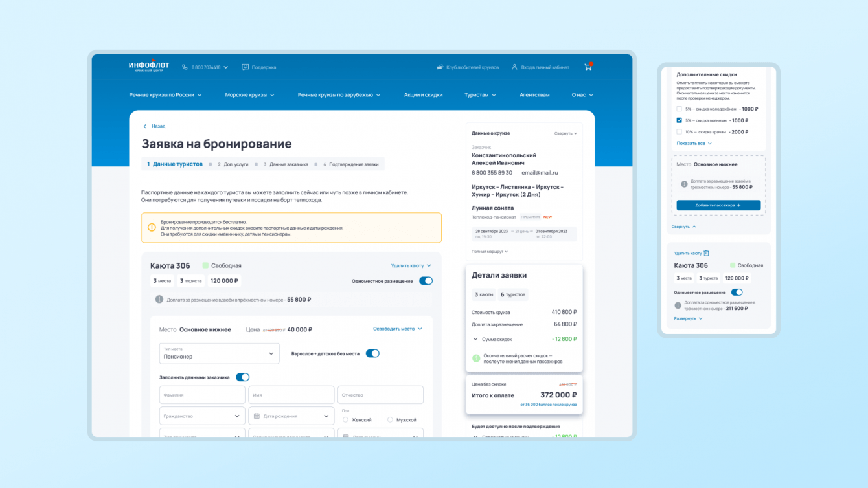Click the Клуб любителей круизов card icon
Screen dimensions: 868x488
(x=440, y=67)
